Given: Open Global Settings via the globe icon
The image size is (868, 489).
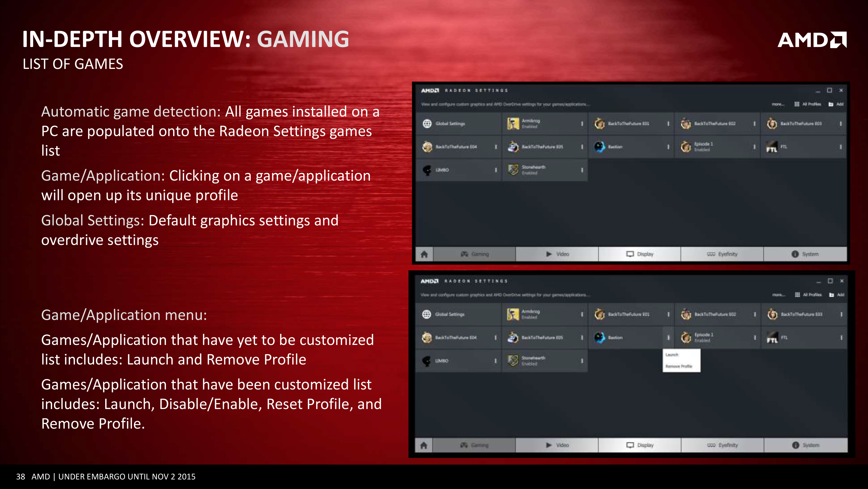Looking at the screenshot, I should 427,123.
